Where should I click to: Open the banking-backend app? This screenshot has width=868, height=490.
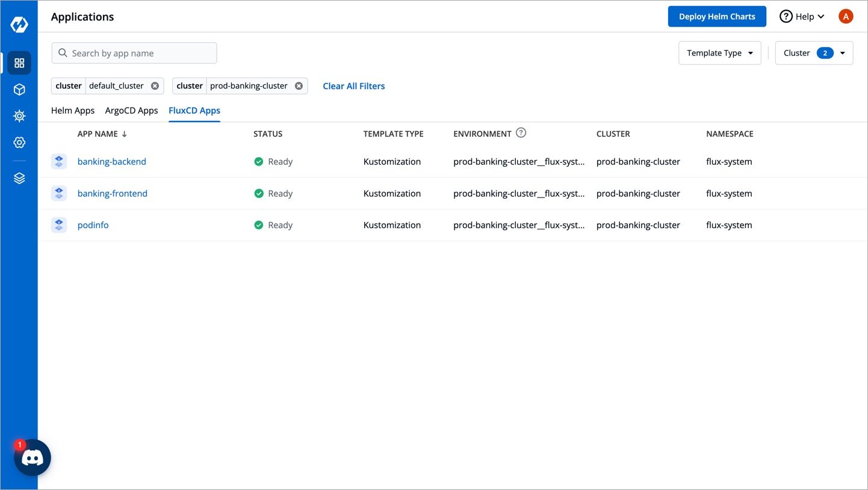112,161
